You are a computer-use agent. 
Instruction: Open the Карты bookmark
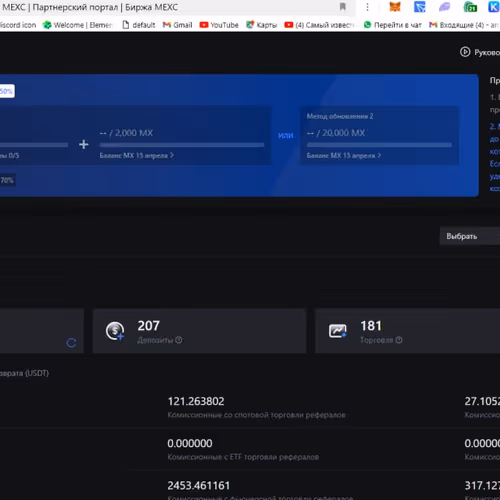pos(262,25)
